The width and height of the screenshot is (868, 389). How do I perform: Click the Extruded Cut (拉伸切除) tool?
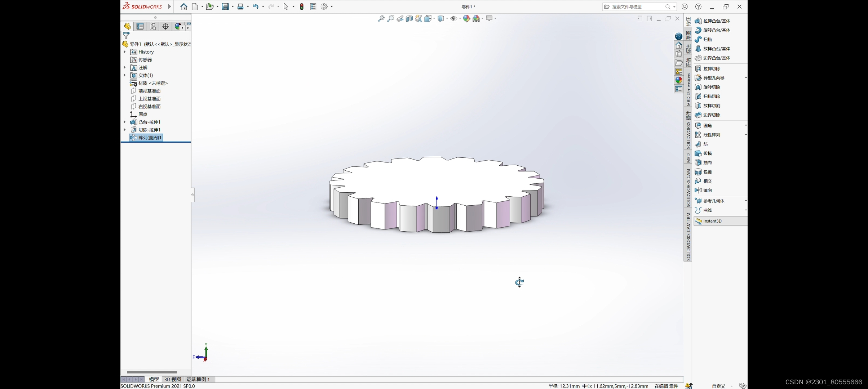(711, 68)
